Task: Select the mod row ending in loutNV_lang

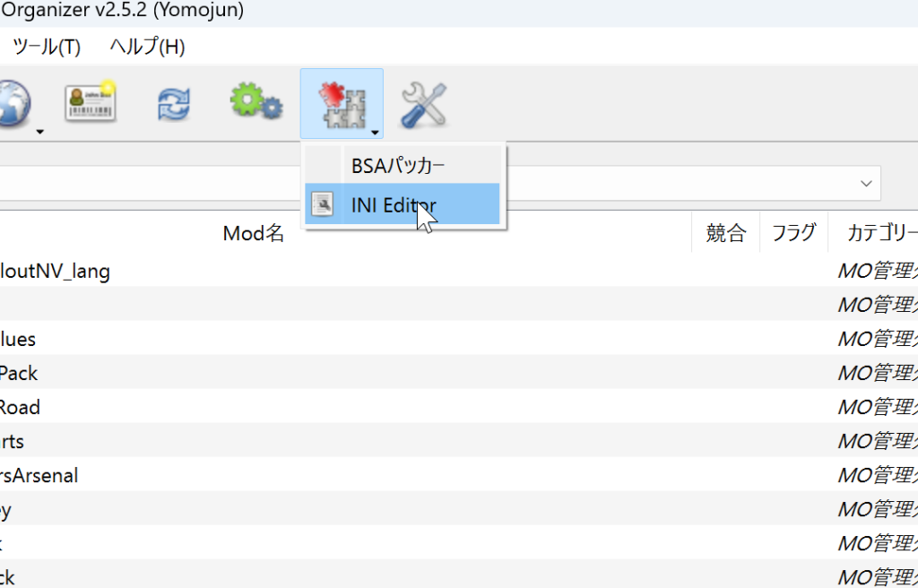Action: 55,270
